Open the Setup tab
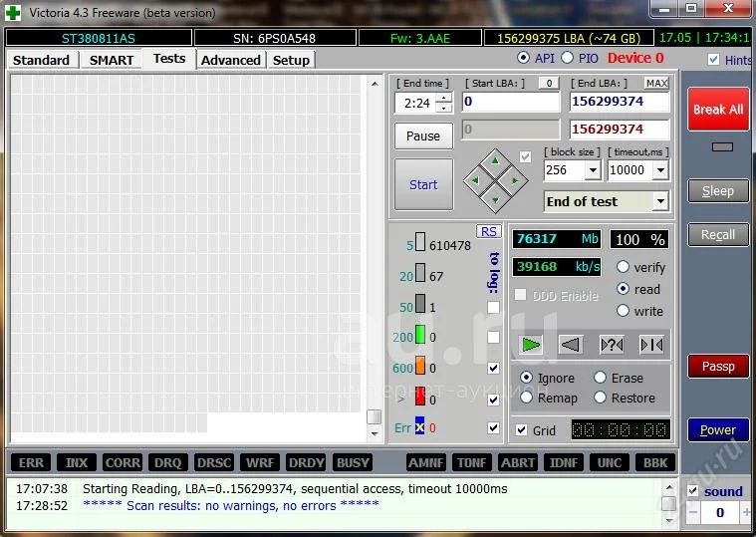 coord(291,60)
